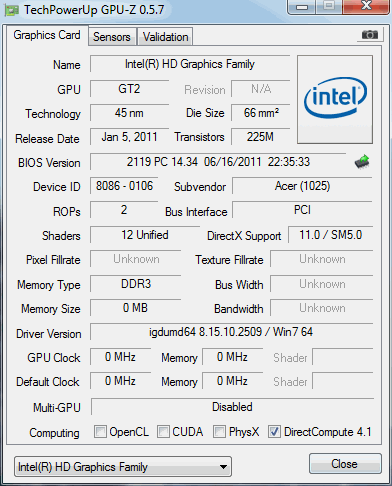Click the GPU selector dropdown arrow
The height and width of the screenshot is (486, 392).
[x=224, y=467]
